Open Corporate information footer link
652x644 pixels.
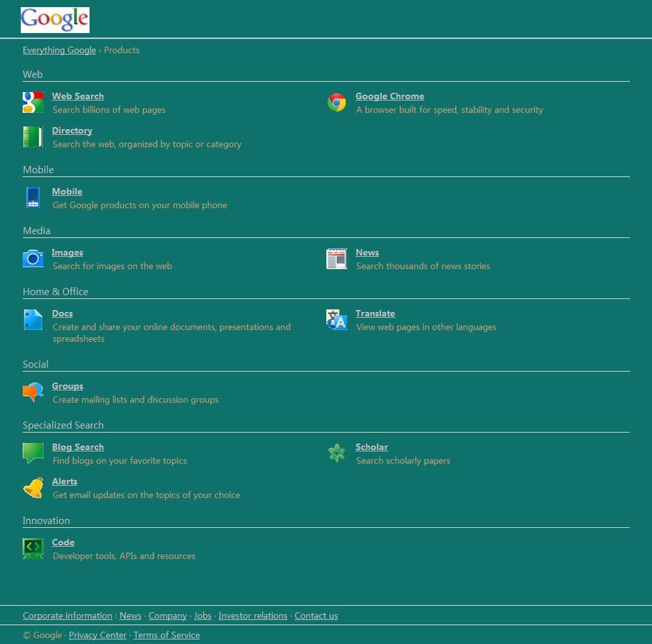point(67,615)
